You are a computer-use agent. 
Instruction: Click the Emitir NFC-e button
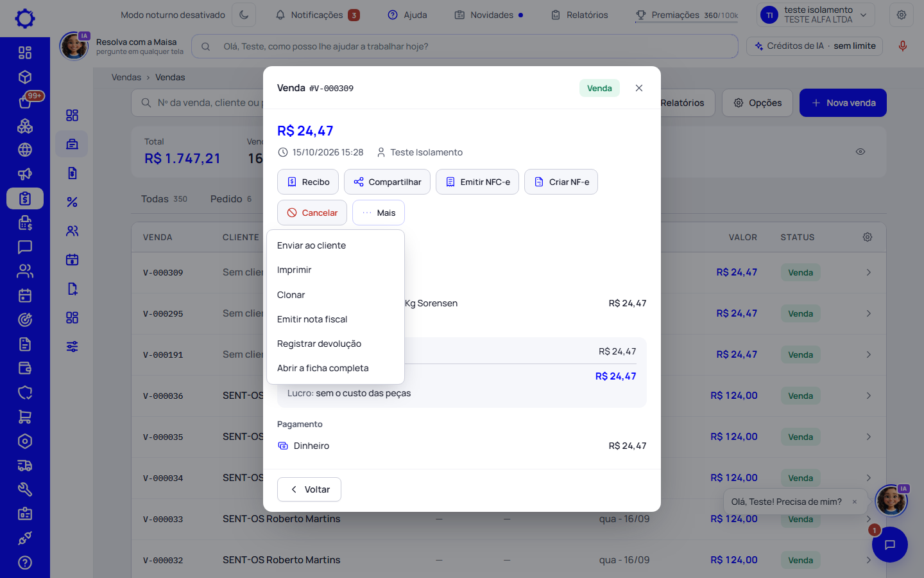click(477, 182)
